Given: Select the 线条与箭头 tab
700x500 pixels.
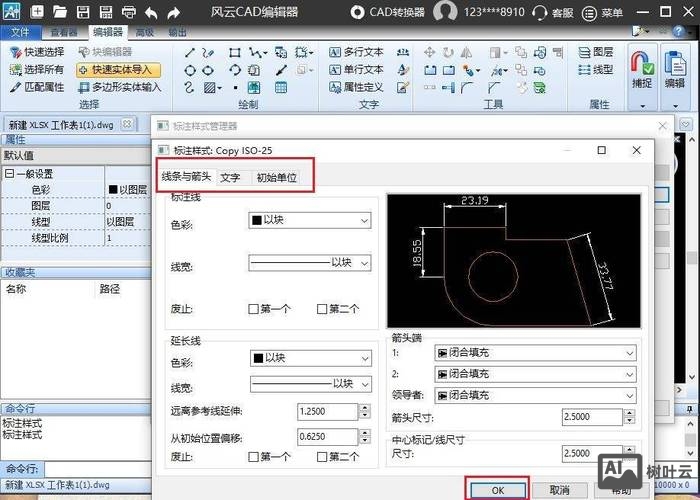Looking at the screenshot, I should pyautogui.click(x=186, y=177).
